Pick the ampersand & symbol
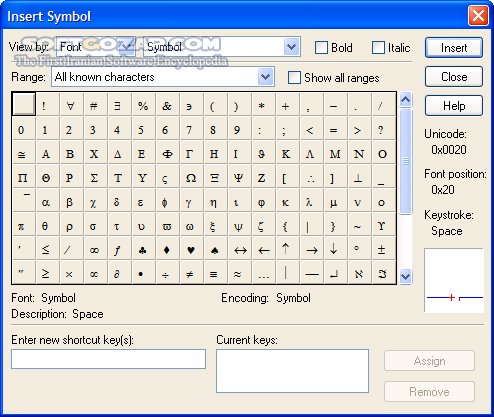 [x=168, y=104]
